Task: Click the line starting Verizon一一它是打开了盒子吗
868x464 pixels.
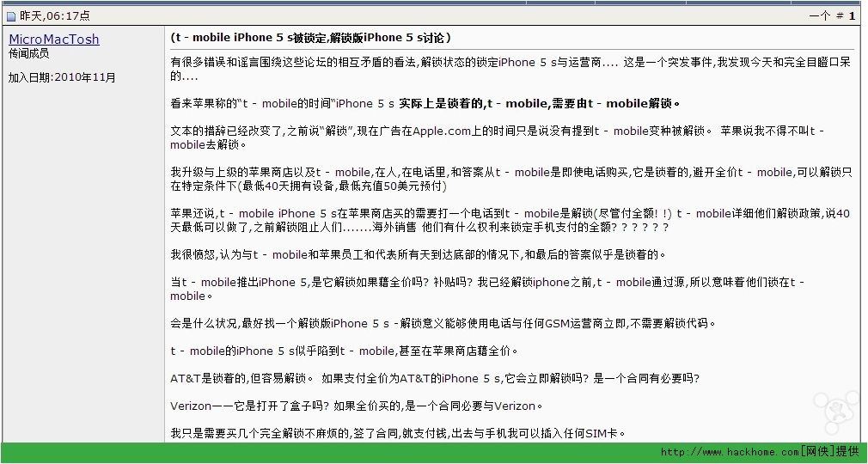Action: (357, 406)
